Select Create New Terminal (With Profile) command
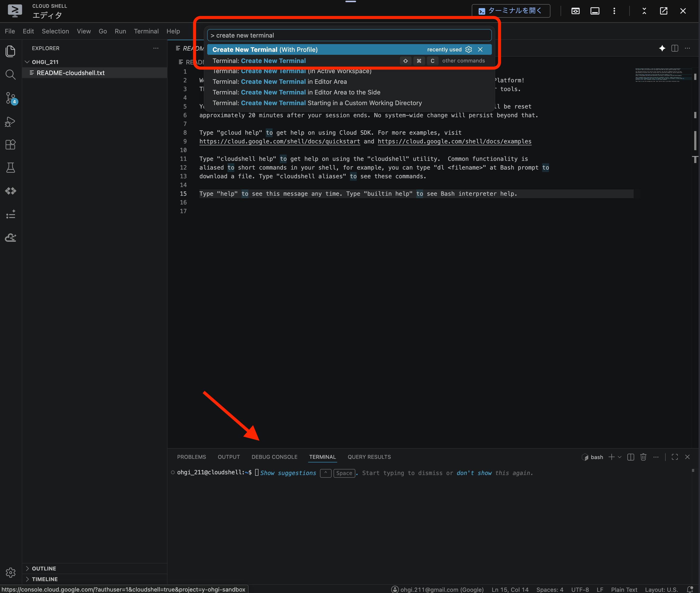 point(349,49)
